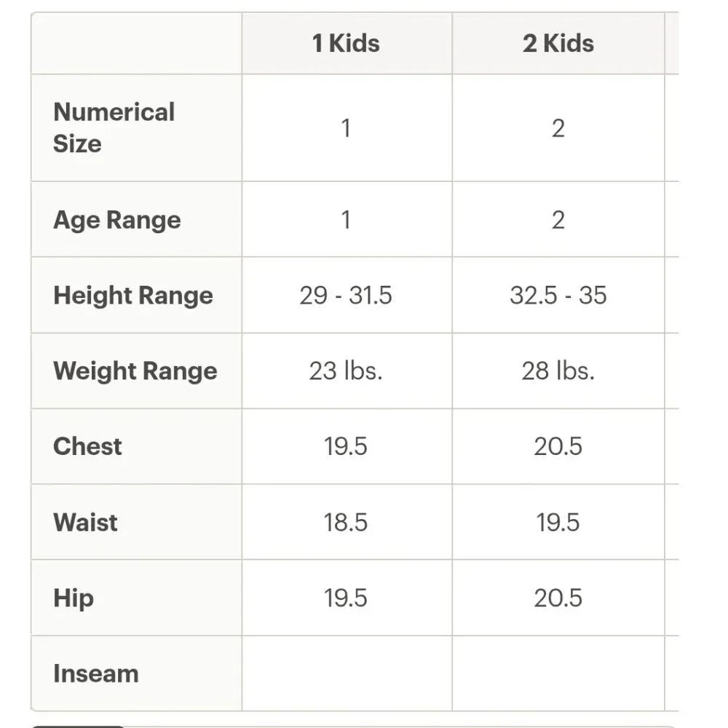Click the 2 Kids hip value 20.5
This screenshot has width=728, height=728.
click(x=558, y=598)
